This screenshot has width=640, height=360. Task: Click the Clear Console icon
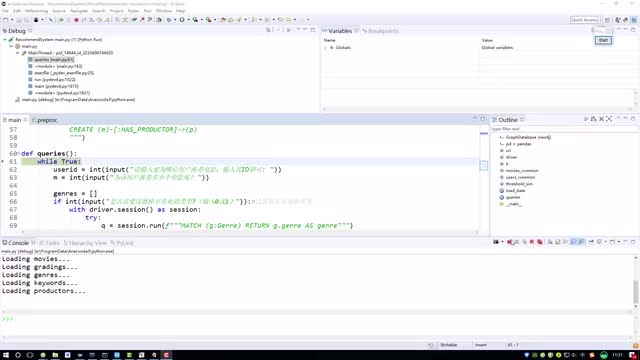[550, 242]
